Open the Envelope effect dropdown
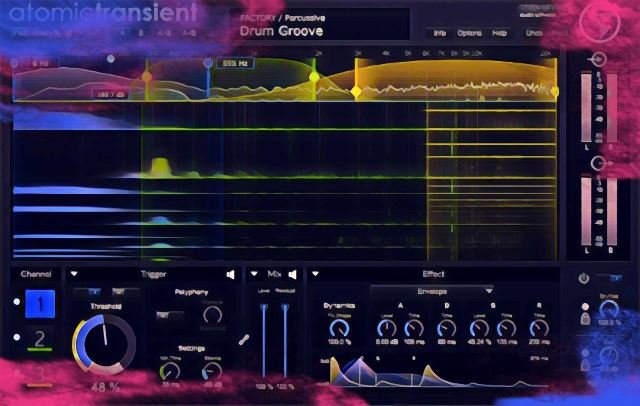 pos(432,291)
